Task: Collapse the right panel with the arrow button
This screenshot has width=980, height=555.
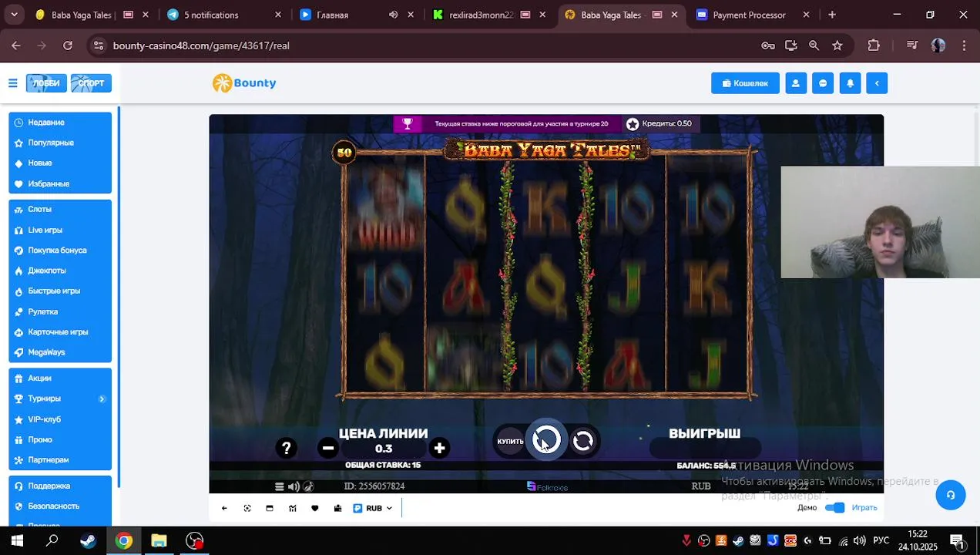Action: tap(877, 83)
